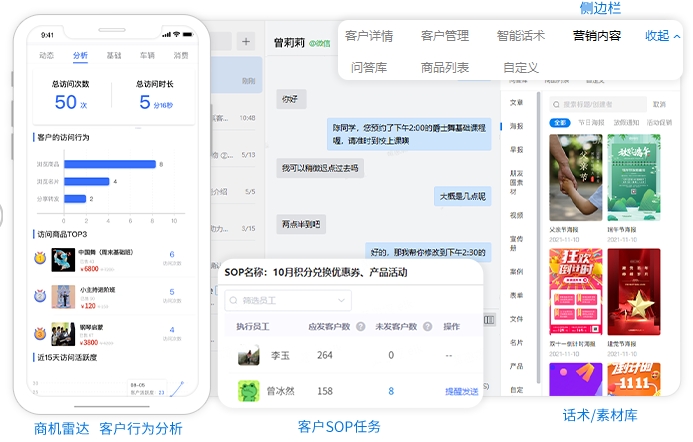The width and height of the screenshot is (693, 442).
Task: Click 李玉's avatar in SOP table
Action: coord(249,355)
